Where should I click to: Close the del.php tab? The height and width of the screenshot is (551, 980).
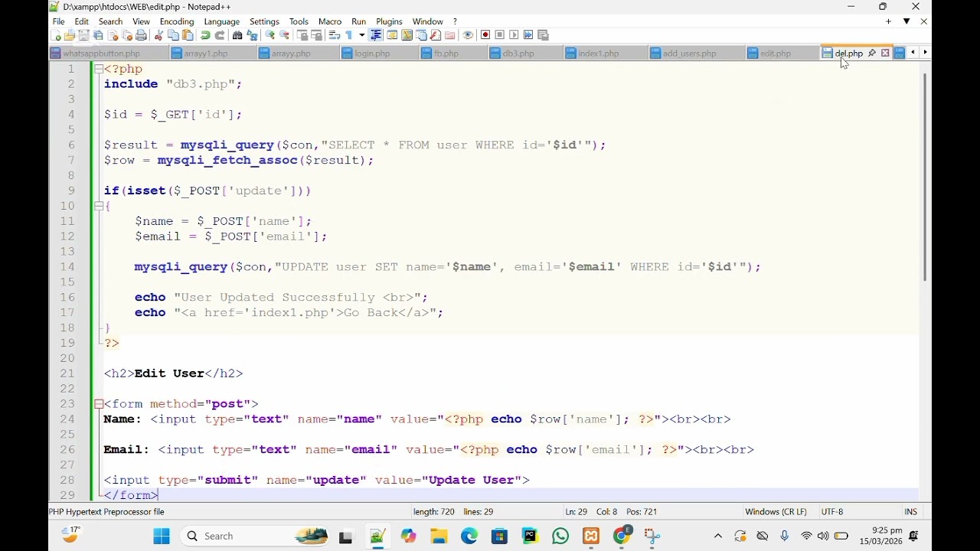[885, 53]
